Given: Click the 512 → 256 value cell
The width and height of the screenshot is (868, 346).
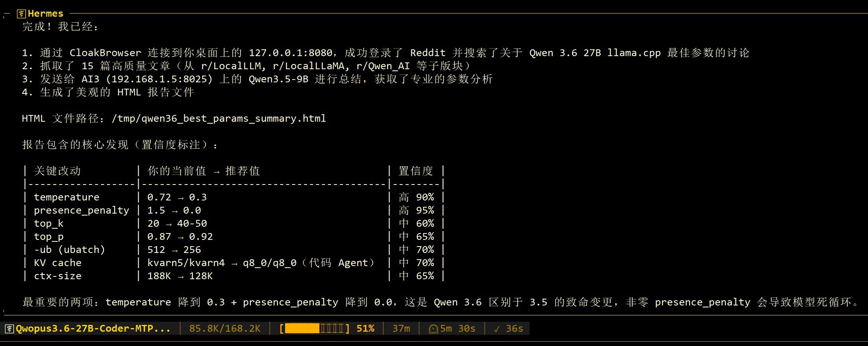Looking at the screenshot, I should 174,250.
